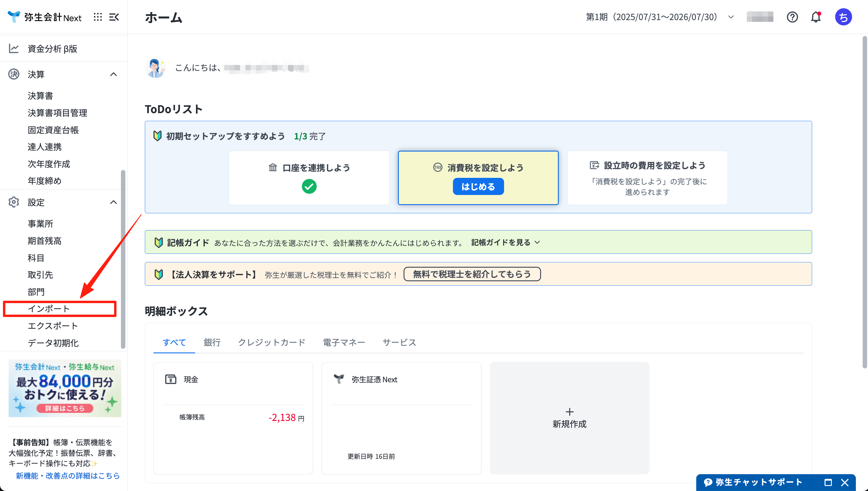Click the sidebar scrollbar

tap(123, 260)
